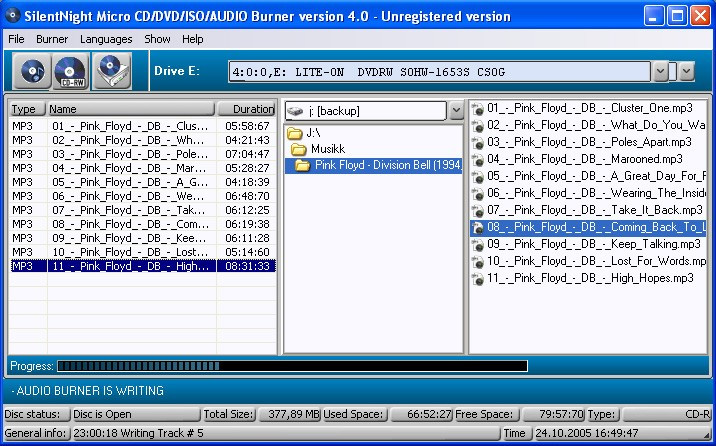Select the audio CD burner toolbar icon
The width and height of the screenshot is (716, 446).
click(32, 71)
